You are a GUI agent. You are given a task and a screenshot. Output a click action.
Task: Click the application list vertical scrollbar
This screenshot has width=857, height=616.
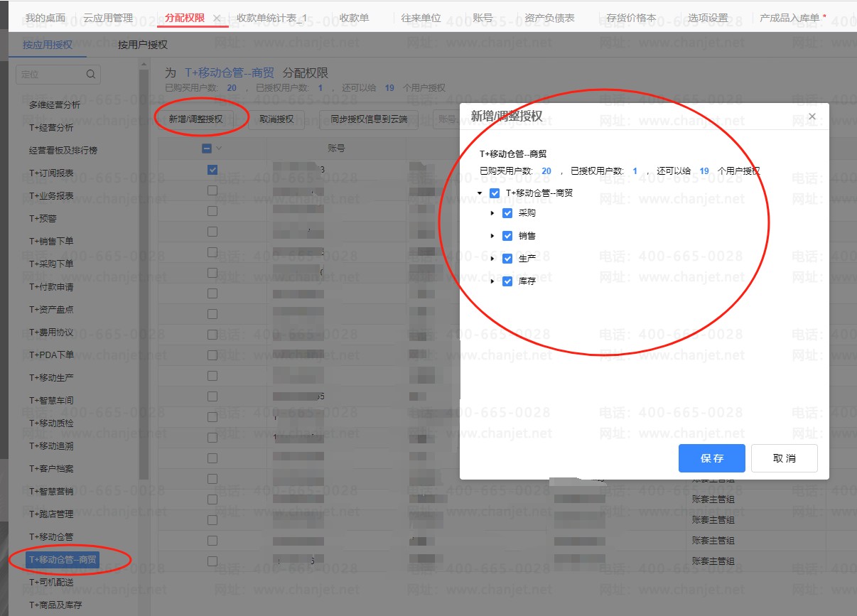point(144,275)
